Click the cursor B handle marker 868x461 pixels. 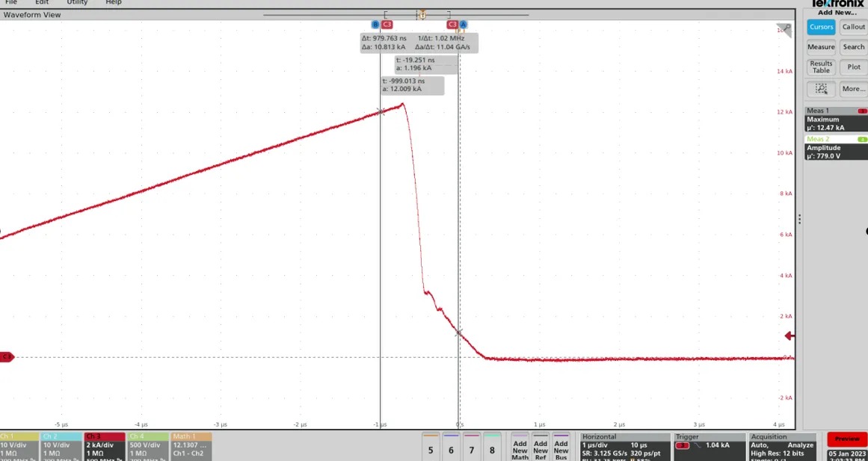tap(375, 25)
